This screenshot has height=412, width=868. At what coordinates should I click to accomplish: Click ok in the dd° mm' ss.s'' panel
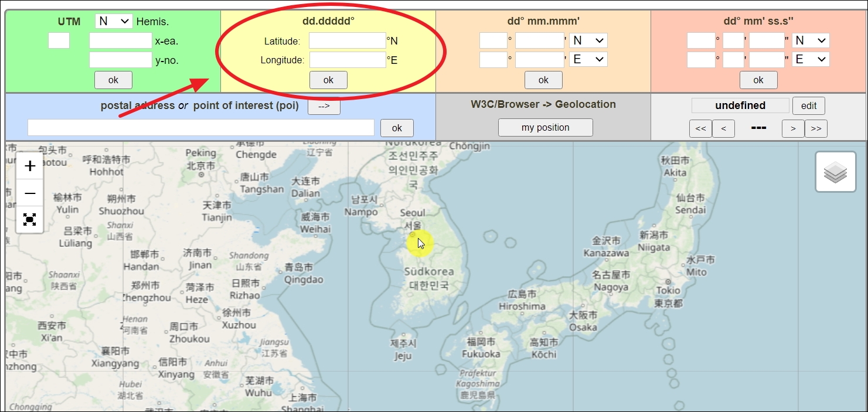pyautogui.click(x=758, y=80)
